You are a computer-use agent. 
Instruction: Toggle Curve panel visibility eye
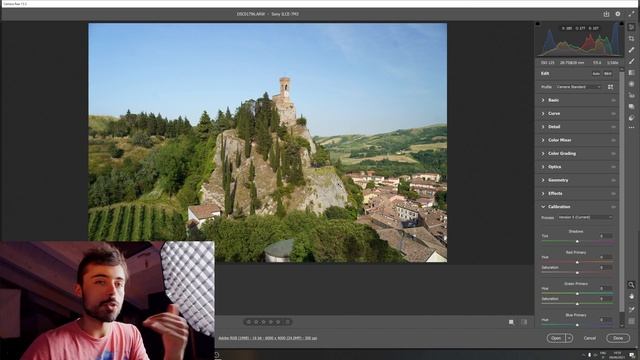(613, 113)
